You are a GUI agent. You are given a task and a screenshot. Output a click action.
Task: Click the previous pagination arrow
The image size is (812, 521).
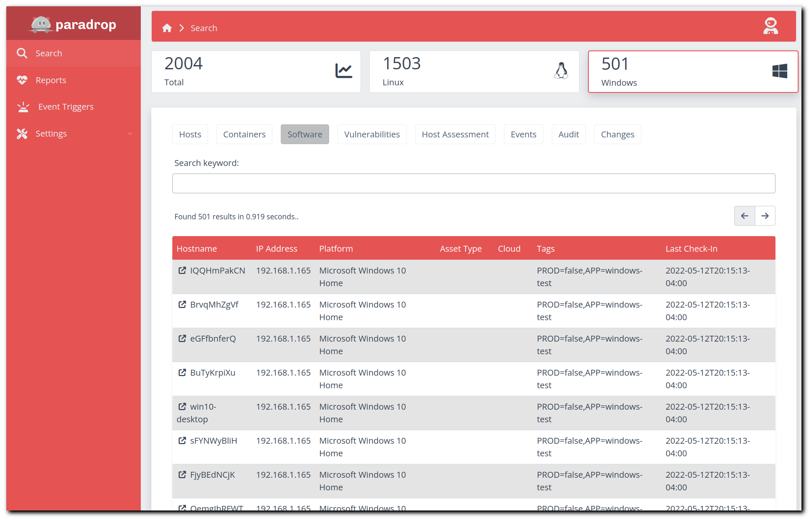pyautogui.click(x=744, y=216)
